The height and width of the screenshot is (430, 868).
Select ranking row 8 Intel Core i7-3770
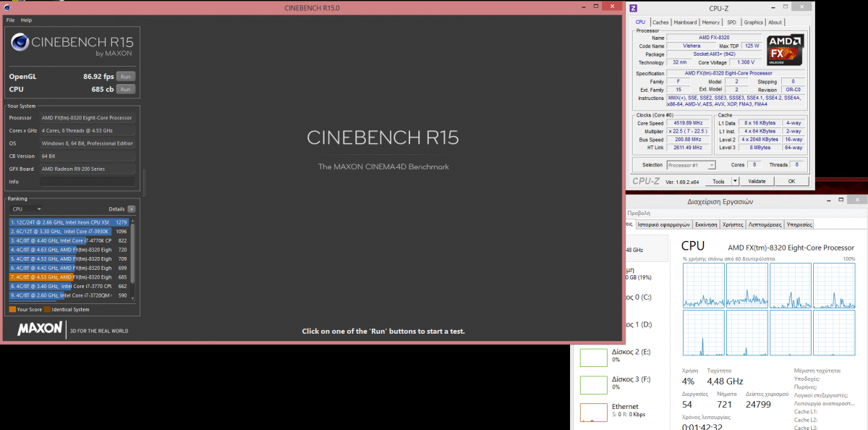coord(69,286)
